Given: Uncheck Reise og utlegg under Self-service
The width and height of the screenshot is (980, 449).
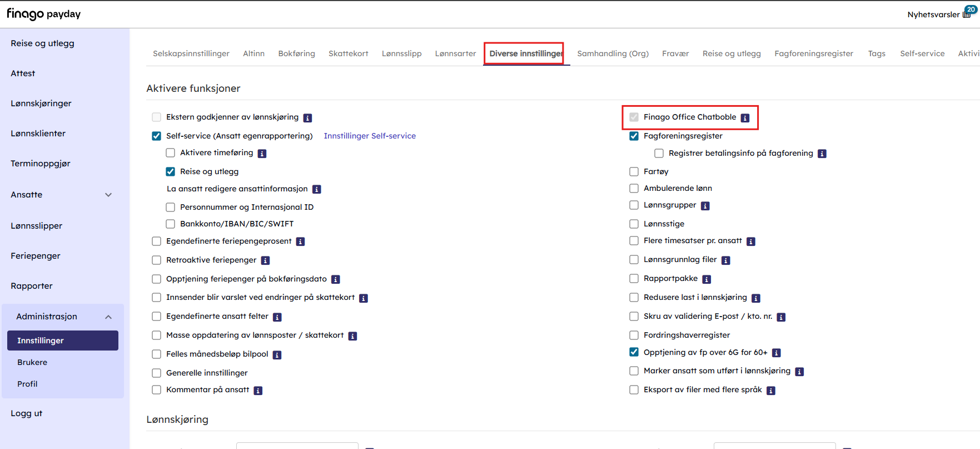Looking at the screenshot, I should click(171, 171).
